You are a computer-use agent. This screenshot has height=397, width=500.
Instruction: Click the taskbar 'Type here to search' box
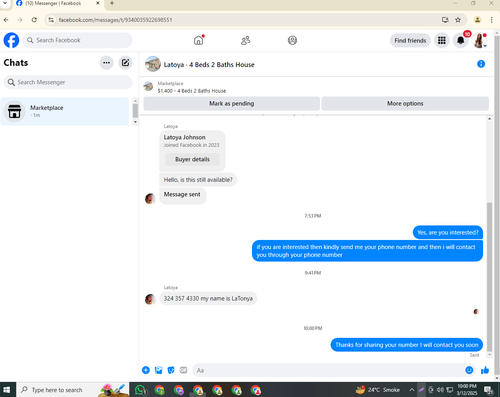(72, 390)
